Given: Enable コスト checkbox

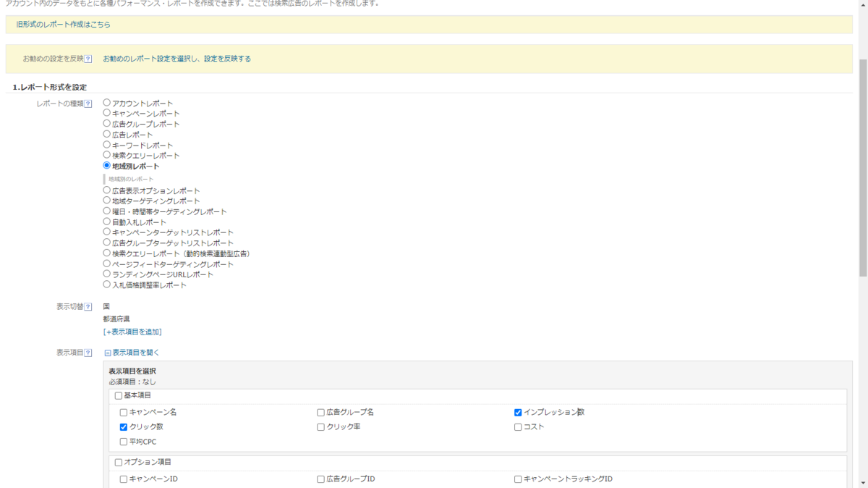Looking at the screenshot, I should [x=518, y=427].
